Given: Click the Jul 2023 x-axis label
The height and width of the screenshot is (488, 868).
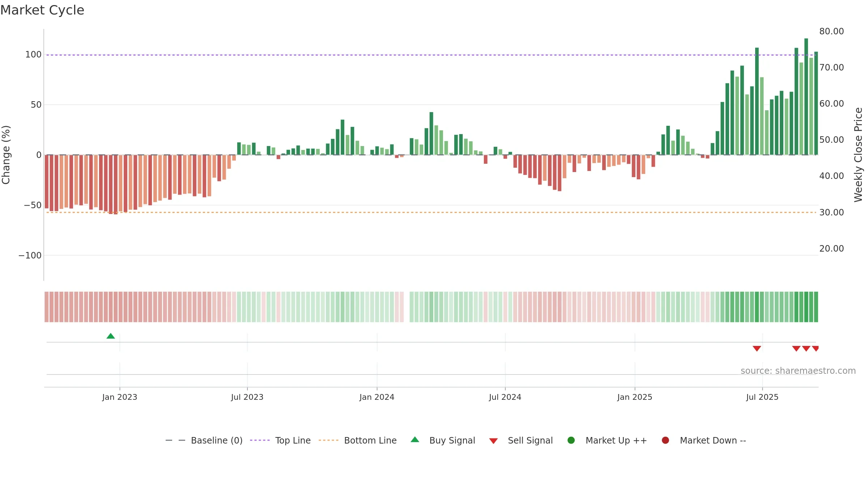Looking at the screenshot, I should coord(247,397).
